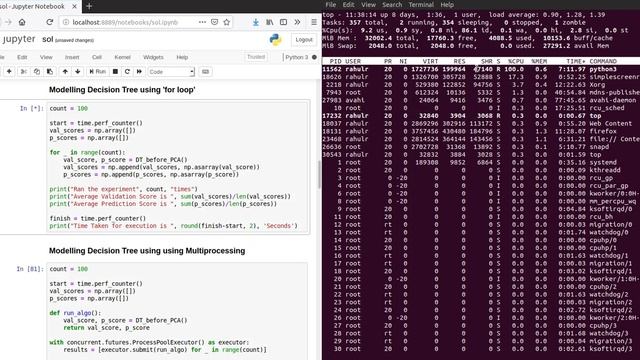
Task: Open the Jupyter Edit menu
Action: 22,57
